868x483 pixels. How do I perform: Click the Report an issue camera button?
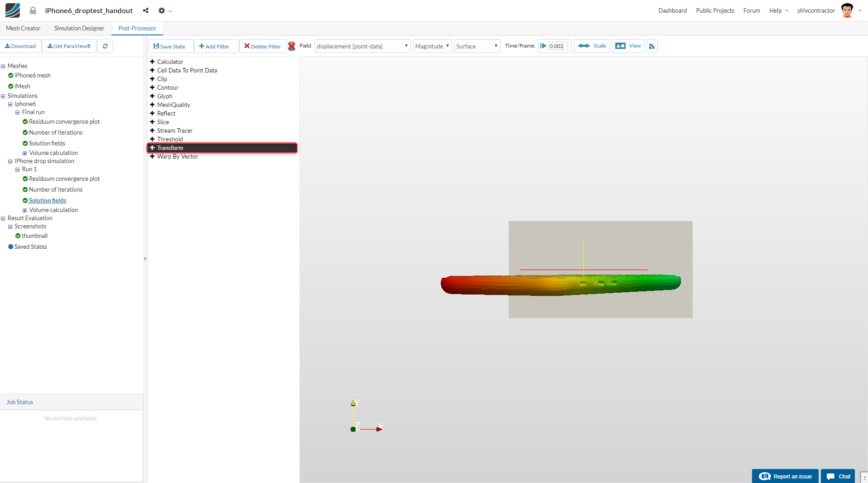click(x=785, y=476)
